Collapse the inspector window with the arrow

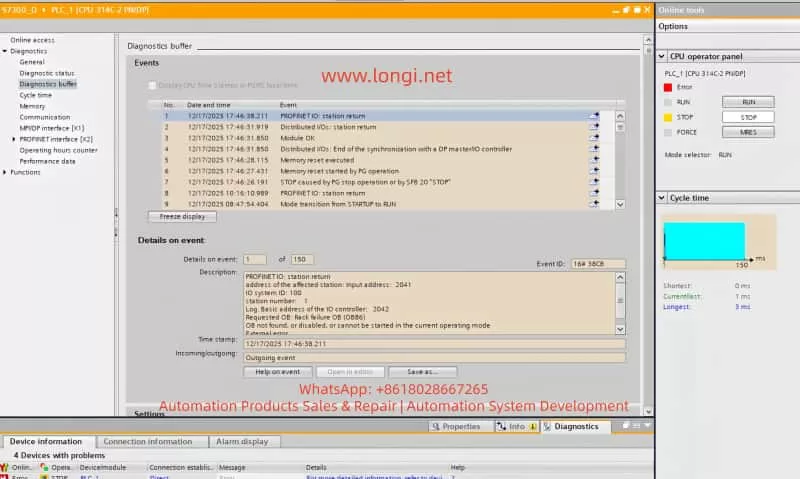647,425
